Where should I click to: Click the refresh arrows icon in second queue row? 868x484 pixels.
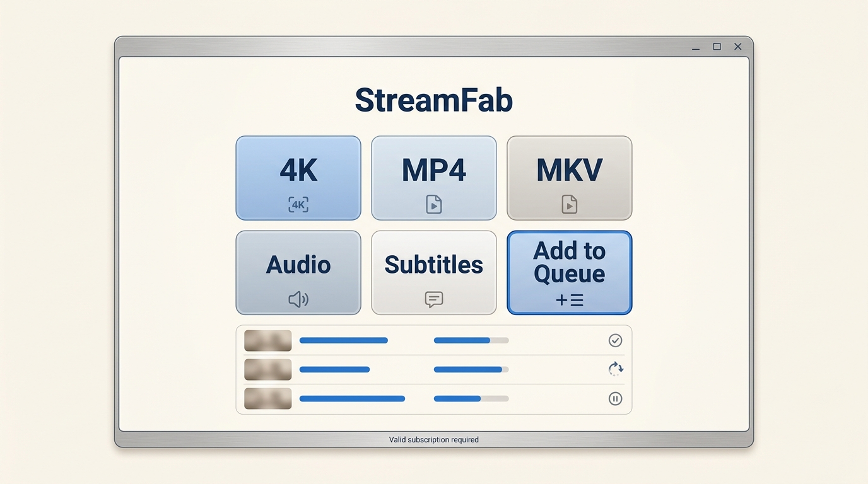coord(615,369)
